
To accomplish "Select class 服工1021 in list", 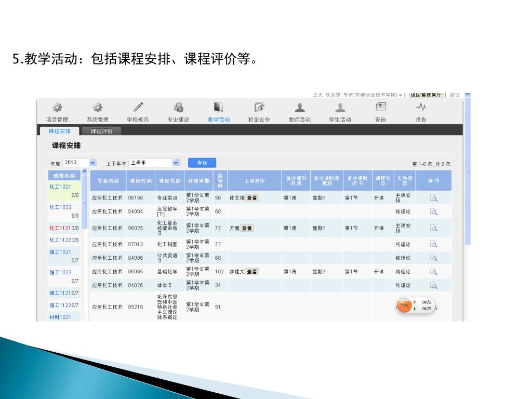I will [x=60, y=252].
